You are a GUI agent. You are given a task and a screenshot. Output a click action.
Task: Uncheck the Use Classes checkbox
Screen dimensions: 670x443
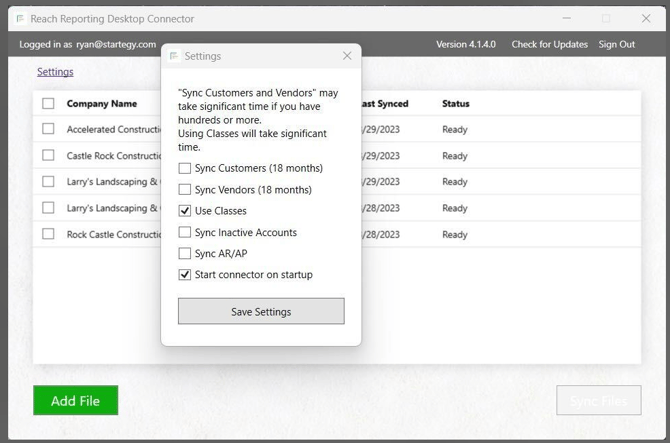point(185,211)
